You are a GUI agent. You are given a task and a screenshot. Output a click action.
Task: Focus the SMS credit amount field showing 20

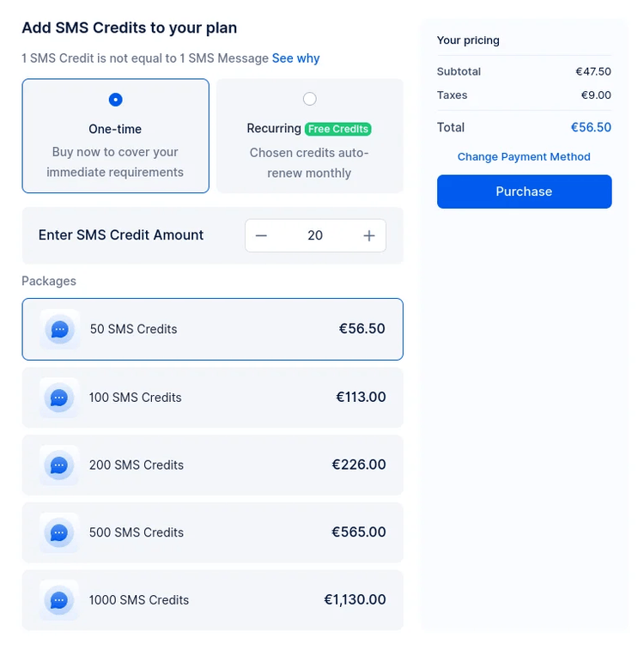coord(315,235)
